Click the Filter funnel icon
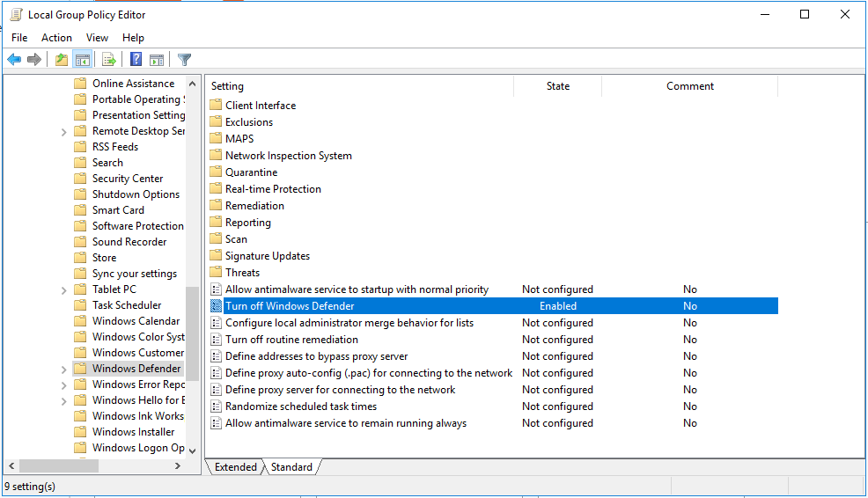Image resolution: width=868 pixels, height=498 pixels. point(184,60)
